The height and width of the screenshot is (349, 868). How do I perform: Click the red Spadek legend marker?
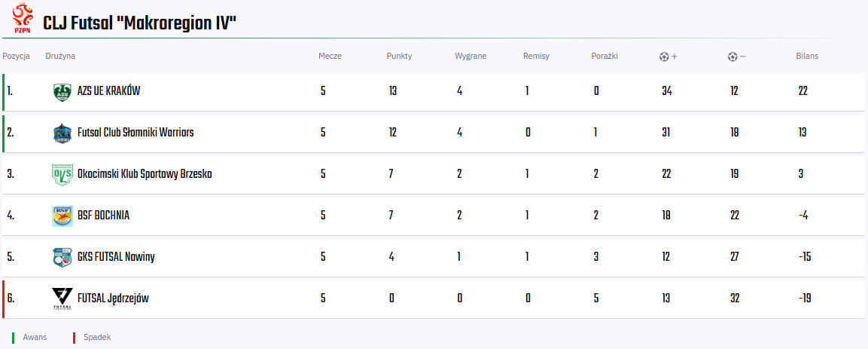[74, 338]
